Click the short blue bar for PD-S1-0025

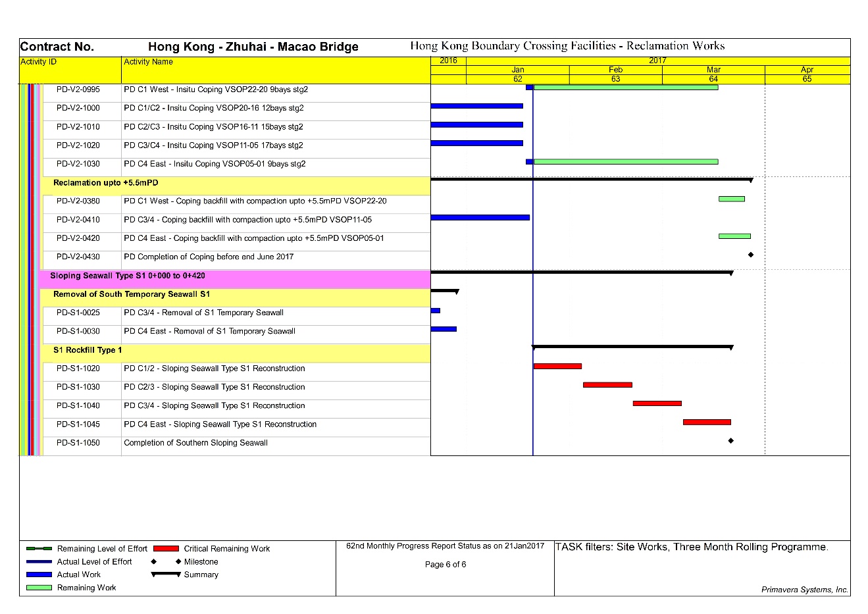[436, 310]
